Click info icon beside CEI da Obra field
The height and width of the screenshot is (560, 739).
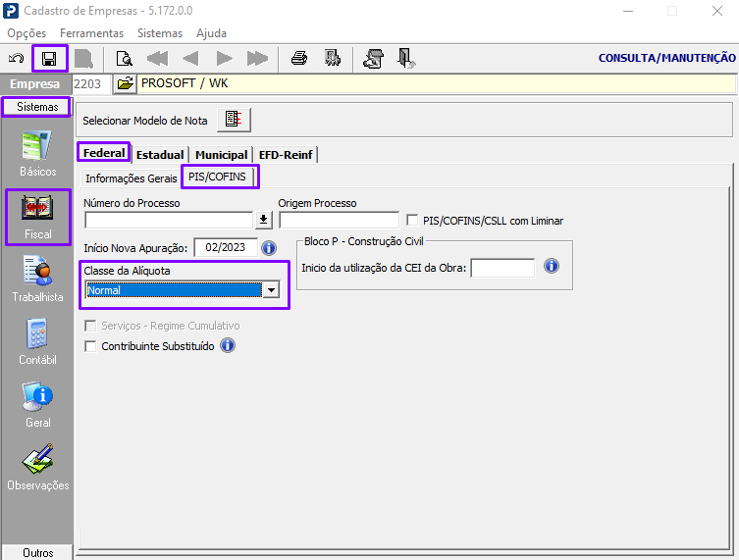[551, 266]
